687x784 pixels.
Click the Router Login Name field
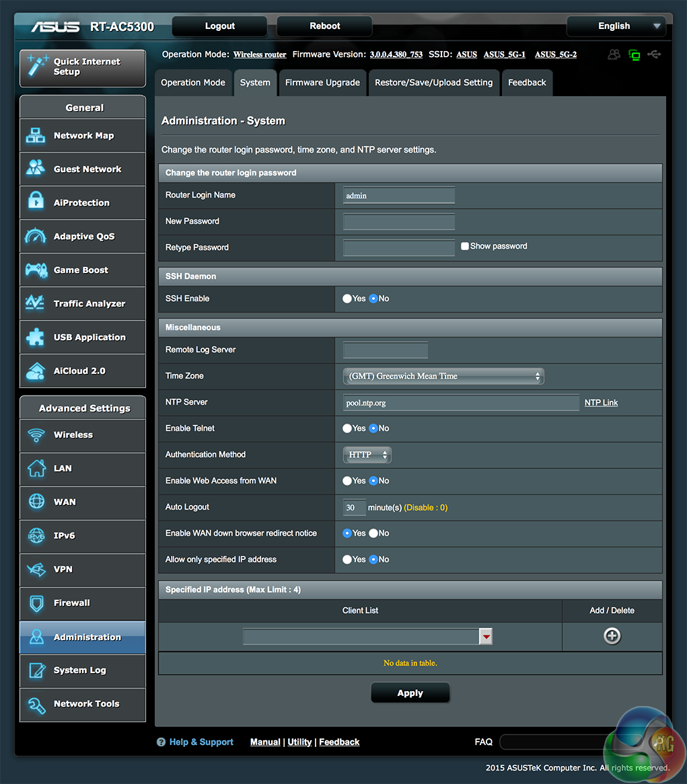[x=399, y=196]
